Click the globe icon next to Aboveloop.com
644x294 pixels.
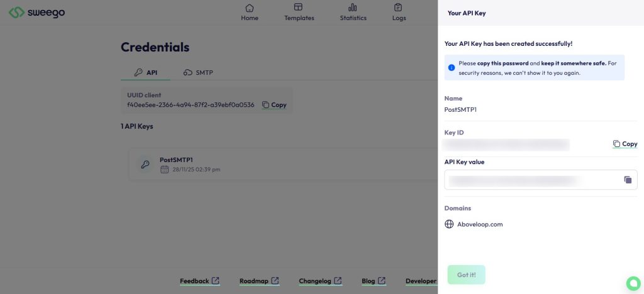pyautogui.click(x=449, y=224)
